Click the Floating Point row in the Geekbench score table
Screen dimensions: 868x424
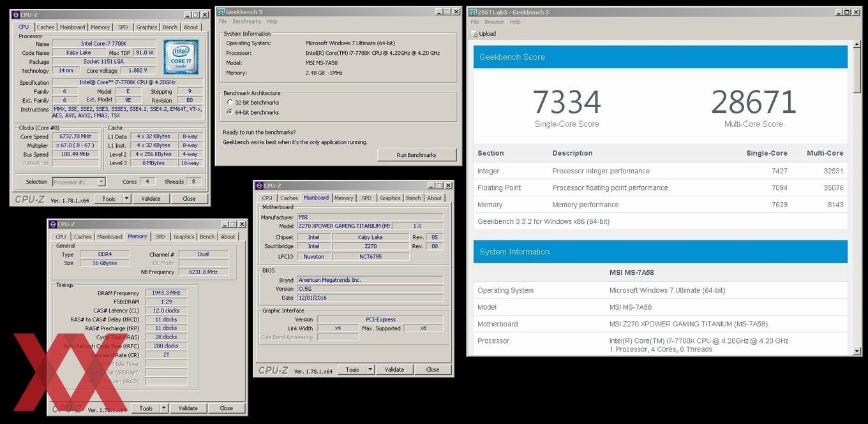pyautogui.click(x=661, y=187)
